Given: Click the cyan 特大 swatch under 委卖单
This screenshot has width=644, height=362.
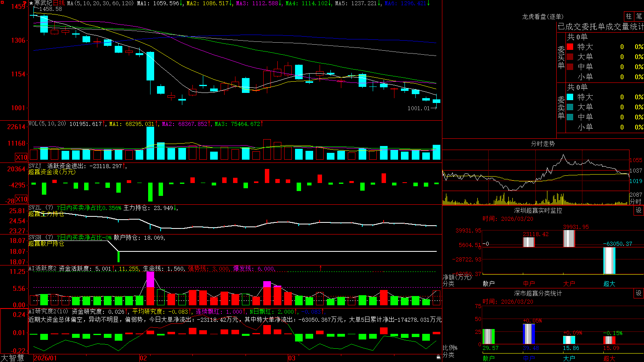Looking at the screenshot, I should click(x=570, y=97).
